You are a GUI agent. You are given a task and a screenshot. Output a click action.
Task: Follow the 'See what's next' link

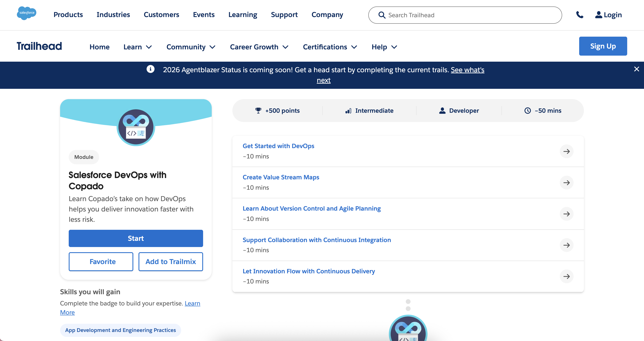[x=468, y=70]
